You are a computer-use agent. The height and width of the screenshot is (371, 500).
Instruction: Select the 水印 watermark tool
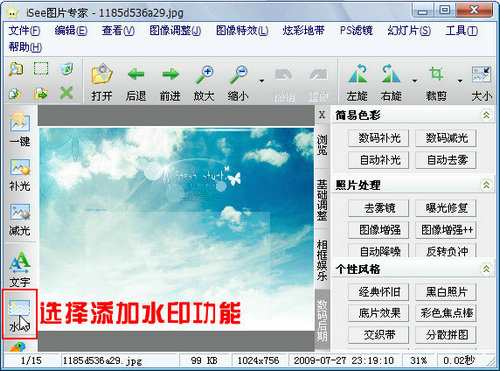[x=20, y=315]
